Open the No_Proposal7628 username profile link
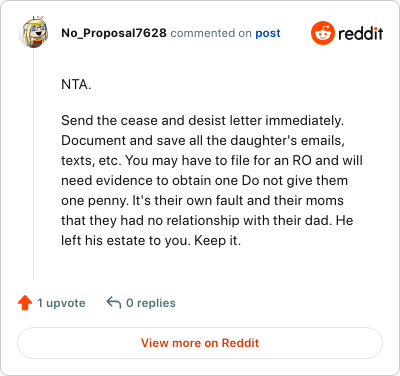The height and width of the screenshot is (376, 400). pos(114,33)
